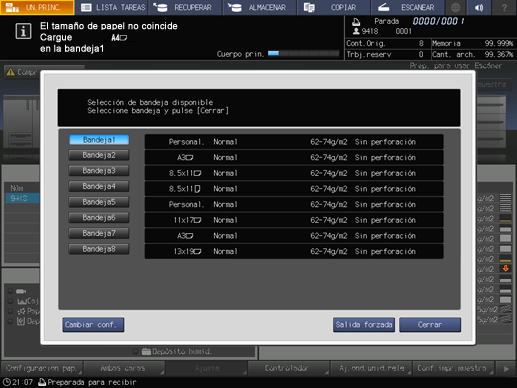This screenshot has height=388, width=517.
Task: Click Salida forzada button
Action: [364, 325]
